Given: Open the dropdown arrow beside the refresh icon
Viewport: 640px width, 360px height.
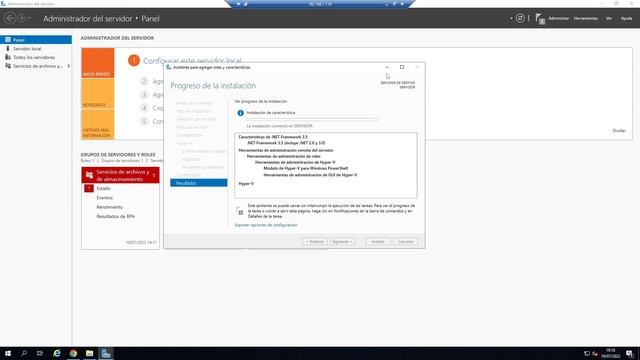Looking at the screenshot, I should (x=511, y=18).
